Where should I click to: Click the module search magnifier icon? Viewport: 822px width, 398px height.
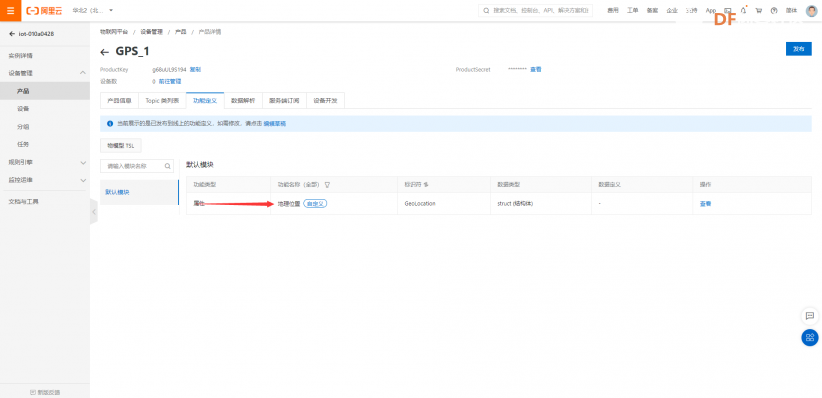168,166
